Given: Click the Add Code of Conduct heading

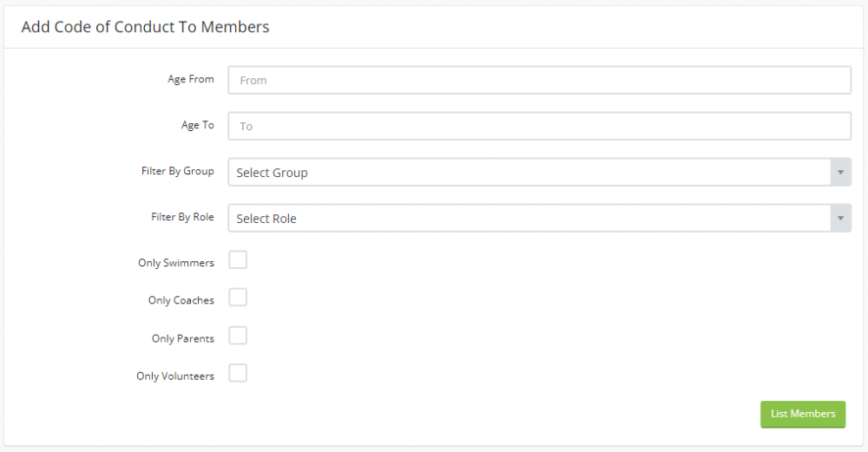Looking at the screenshot, I should [x=145, y=27].
